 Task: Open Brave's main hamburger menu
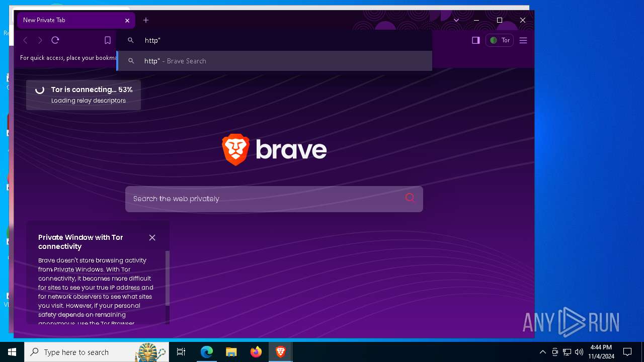click(x=523, y=40)
